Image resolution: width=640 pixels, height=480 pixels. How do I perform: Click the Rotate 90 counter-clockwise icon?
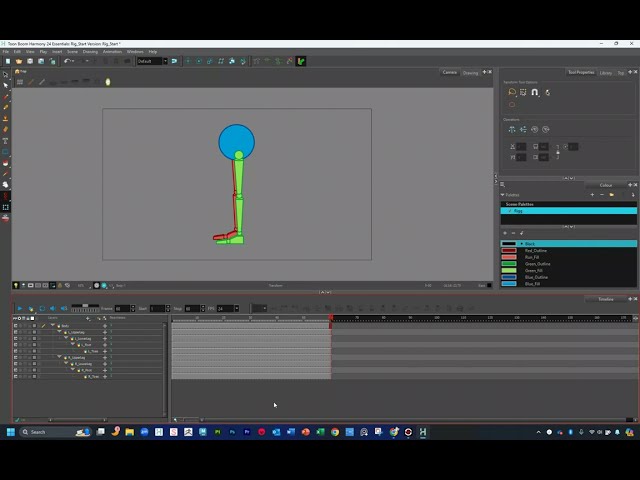coord(535,129)
